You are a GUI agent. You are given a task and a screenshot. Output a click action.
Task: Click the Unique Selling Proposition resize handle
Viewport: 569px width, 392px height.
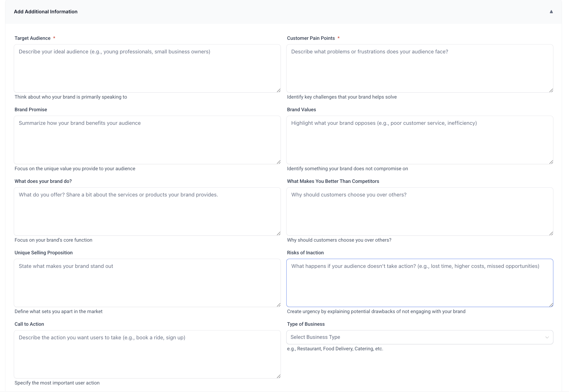tap(278, 305)
